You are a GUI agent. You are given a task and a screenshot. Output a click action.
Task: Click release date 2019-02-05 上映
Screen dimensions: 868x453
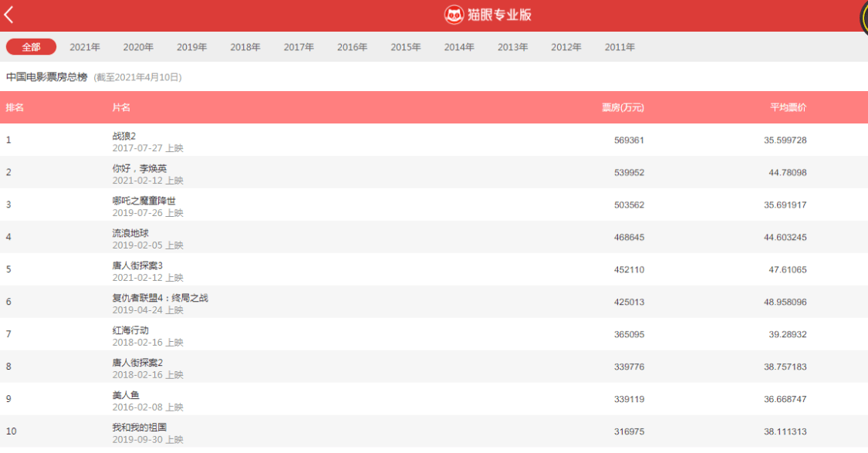pos(148,245)
